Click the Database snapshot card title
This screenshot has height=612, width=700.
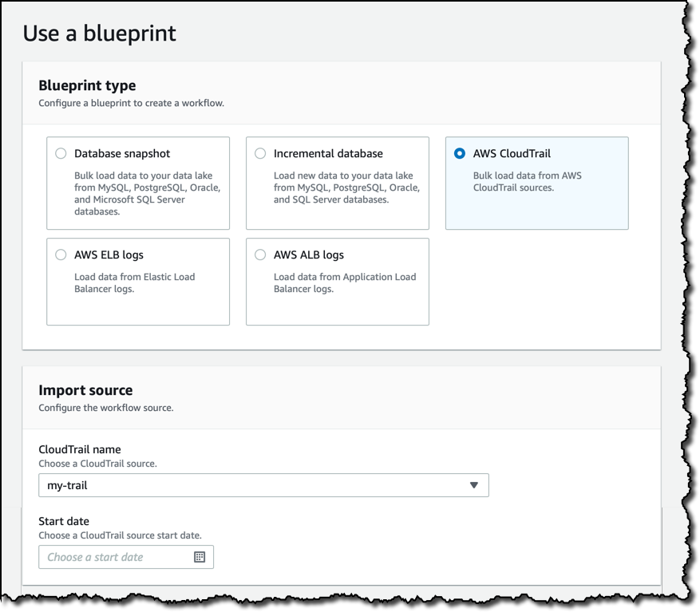(122, 153)
